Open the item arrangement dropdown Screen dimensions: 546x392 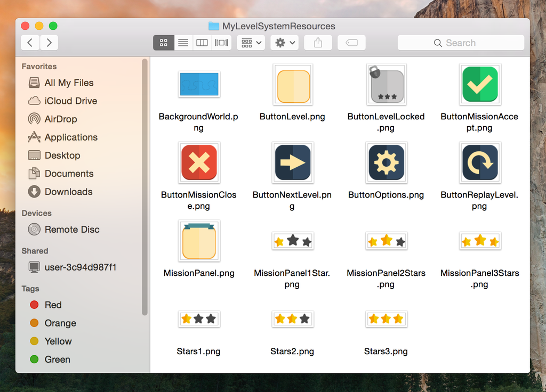click(x=251, y=43)
